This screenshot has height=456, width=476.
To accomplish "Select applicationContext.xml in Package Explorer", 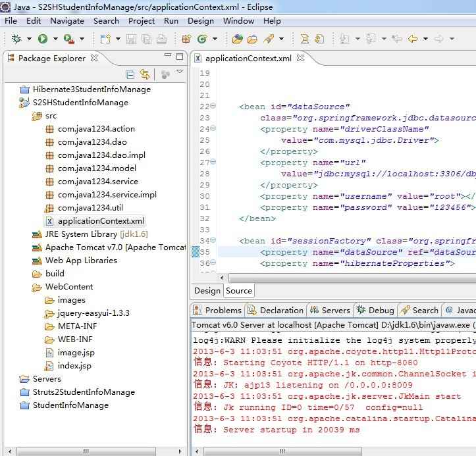I will 100,221.
